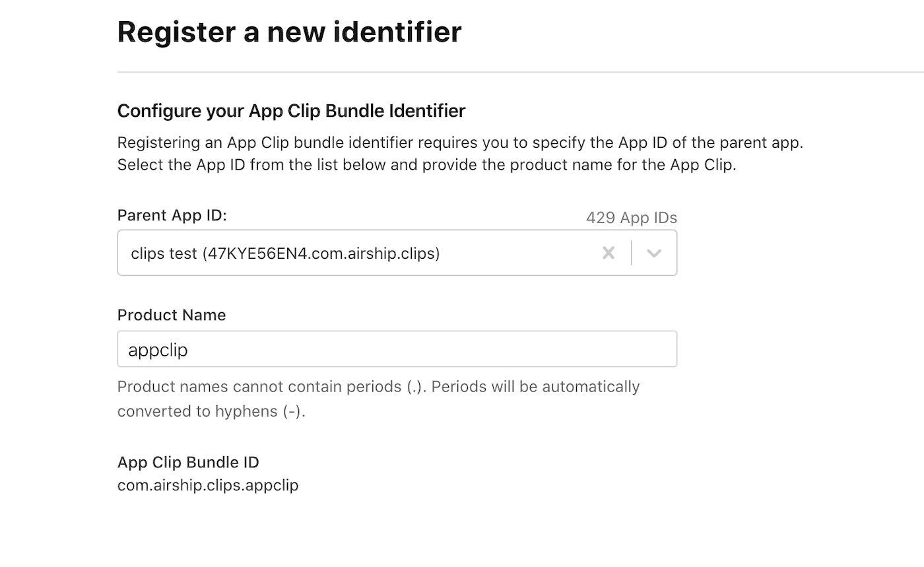Clear the selected Parent App ID with X
924x567 pixels.
click(609, 253)
